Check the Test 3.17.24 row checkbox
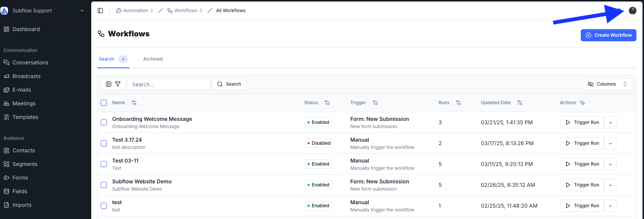The width and height of the screenshot is (644, 219). (104, 143)
